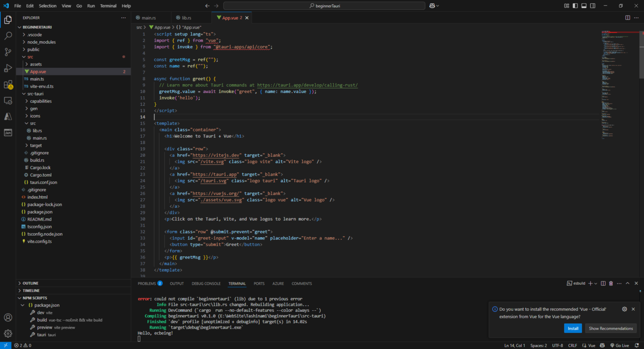Expand the OUTLINE section
Image resolution: width=644 pixels, height=349 pixels.
(30, 283)
